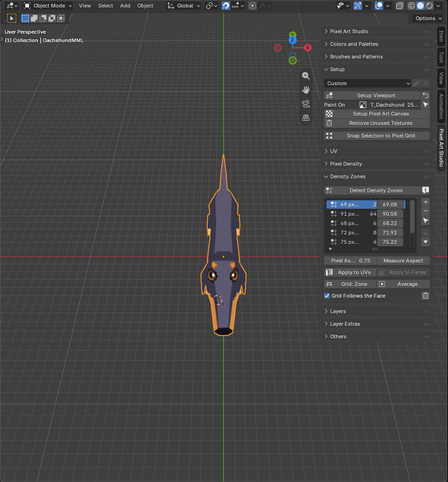Open the viewport shading options dropdown
The height and width of the screenshot is (482, 448).
(438, 6)
